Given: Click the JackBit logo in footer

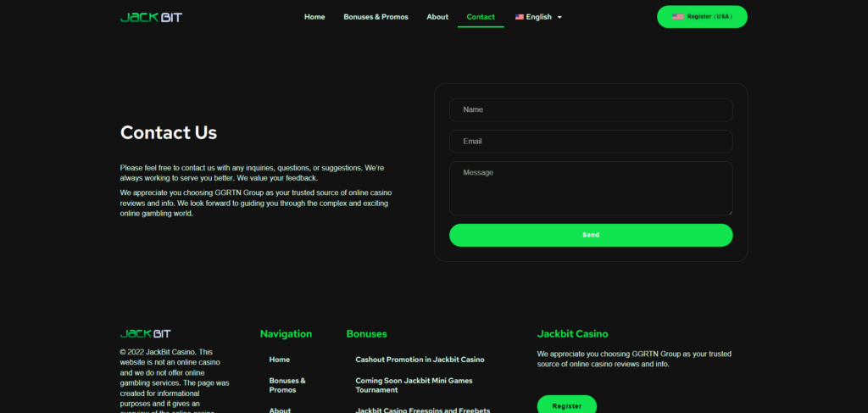Looking at the screenshot, I should pos(146,334).
